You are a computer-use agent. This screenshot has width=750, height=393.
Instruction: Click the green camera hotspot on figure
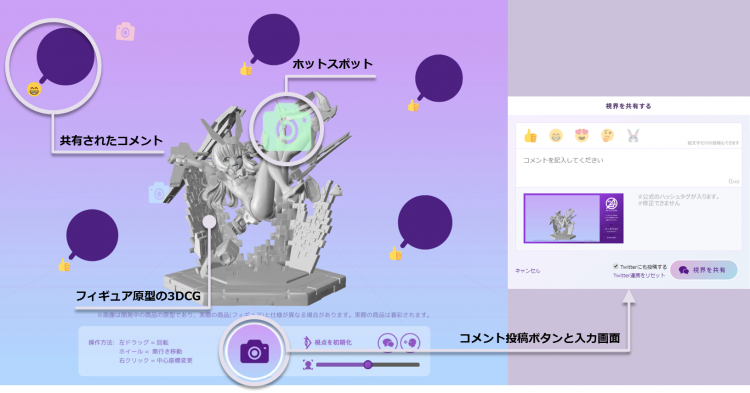click(287, 127)
